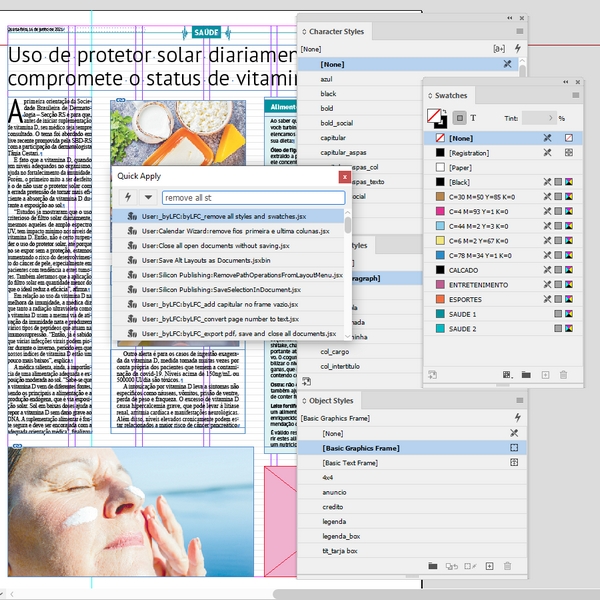
Task: Select the [Basic Text Frame] object style
Action: [x=412, y=463]
